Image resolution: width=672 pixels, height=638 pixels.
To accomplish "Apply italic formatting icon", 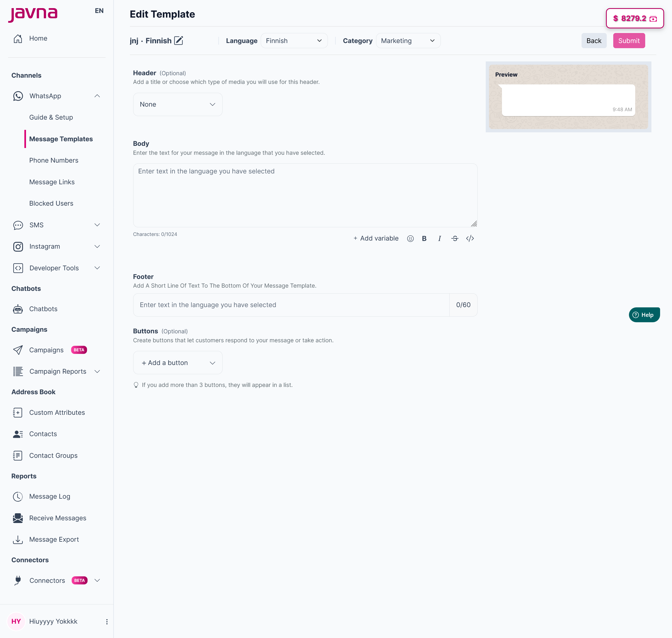I will pyautogui.click(x=439, y=238).
